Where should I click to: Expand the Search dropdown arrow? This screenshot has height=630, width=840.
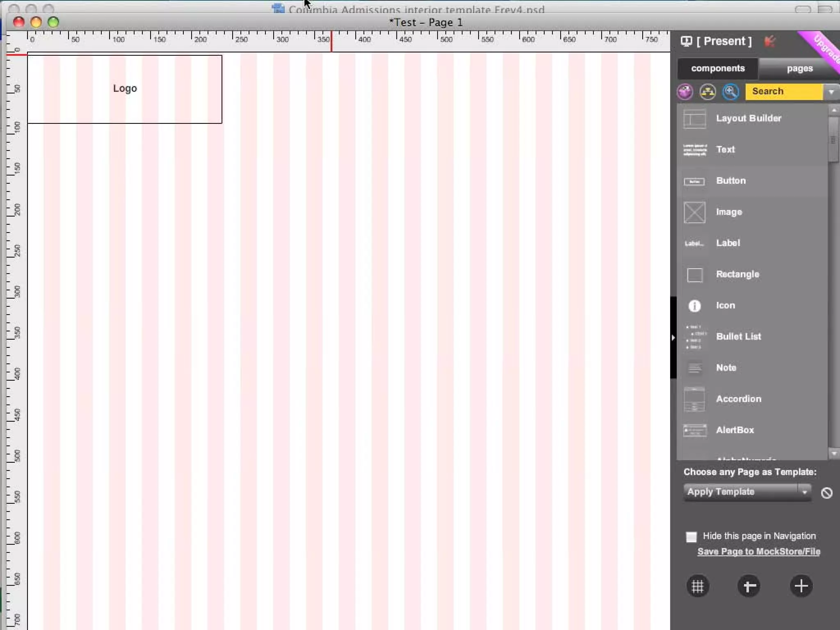pos(831,91)
